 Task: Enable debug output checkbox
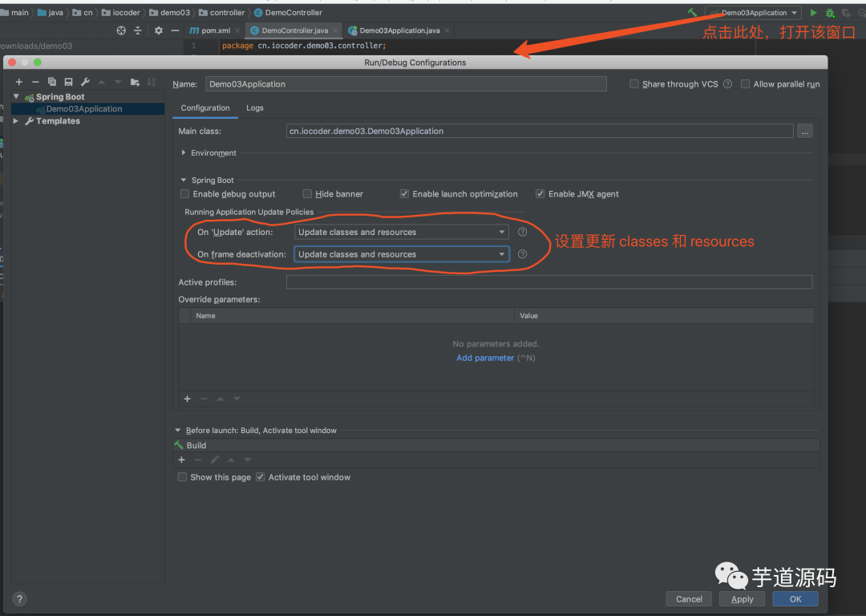[x=185, y=194]
